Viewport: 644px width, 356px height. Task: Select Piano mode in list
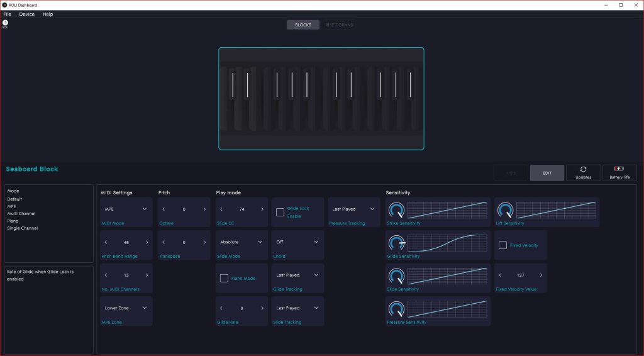(x=13, y=221)
